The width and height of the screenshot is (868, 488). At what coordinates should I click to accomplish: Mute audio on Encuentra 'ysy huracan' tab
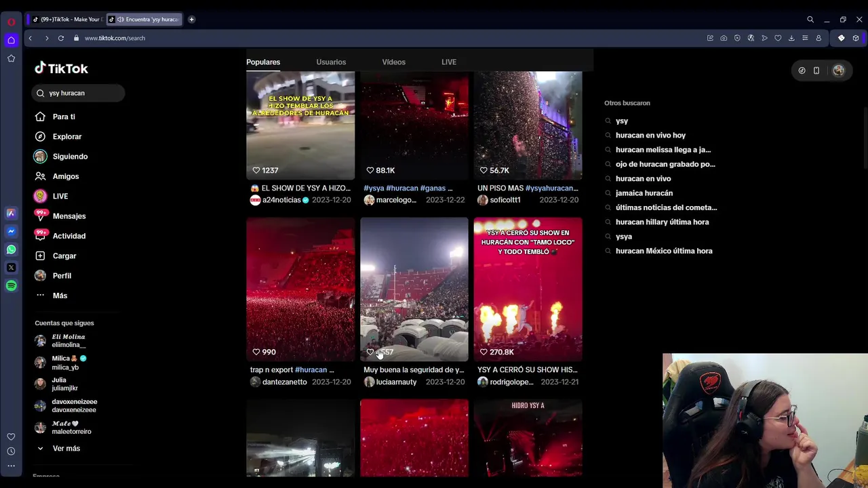pos(120,20)
